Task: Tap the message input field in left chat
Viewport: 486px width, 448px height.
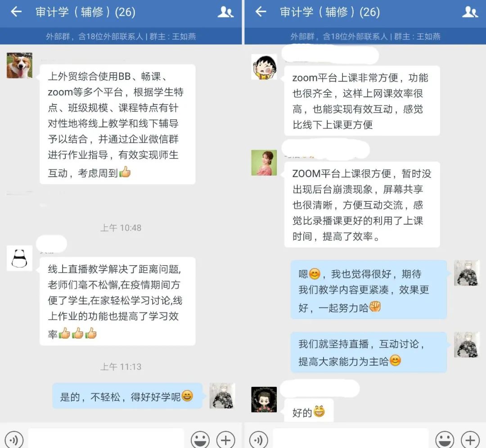Action: pos(106,439)
